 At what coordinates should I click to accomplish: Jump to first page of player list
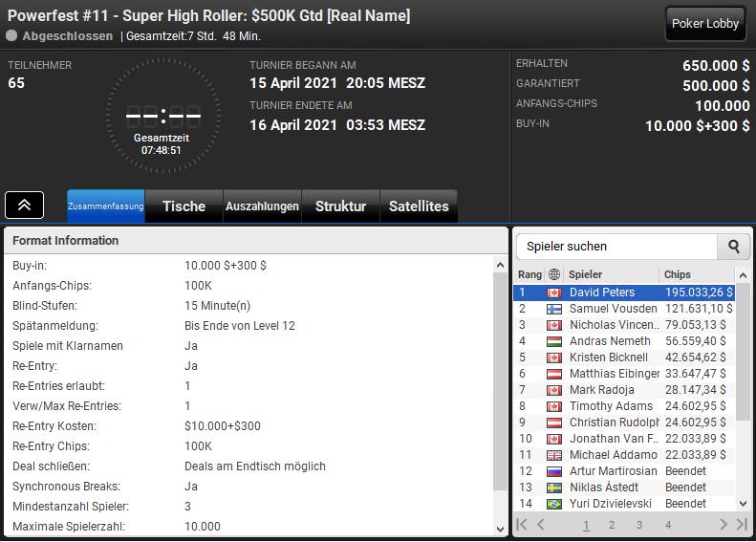(522, 525)
